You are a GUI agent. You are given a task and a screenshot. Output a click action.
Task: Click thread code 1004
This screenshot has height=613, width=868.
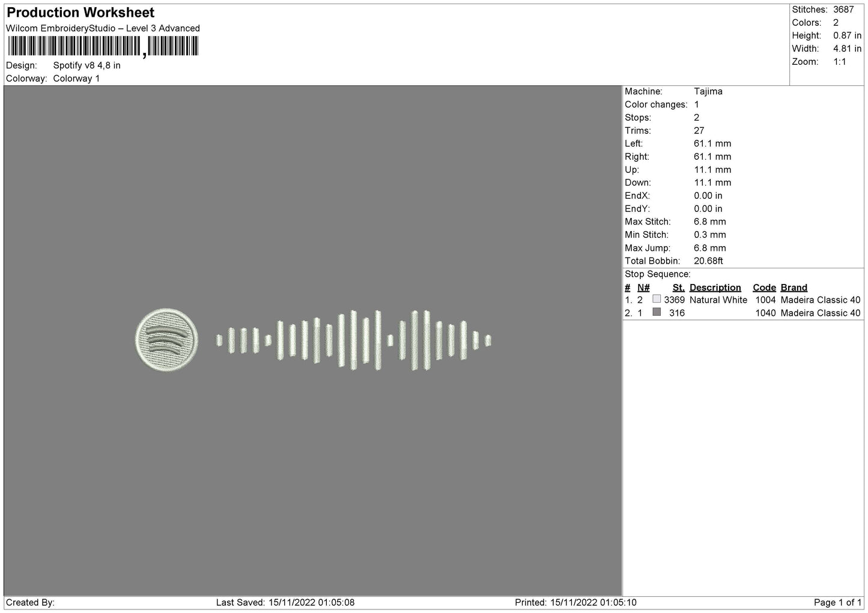point(765,300)
